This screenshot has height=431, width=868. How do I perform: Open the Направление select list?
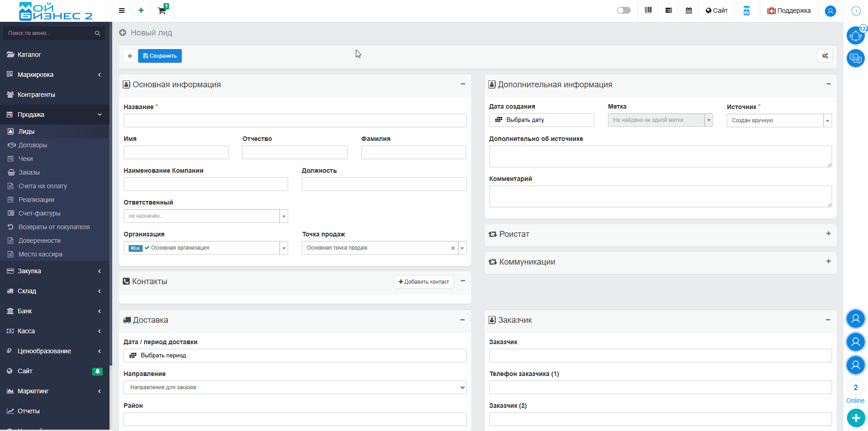coord(294,387)
